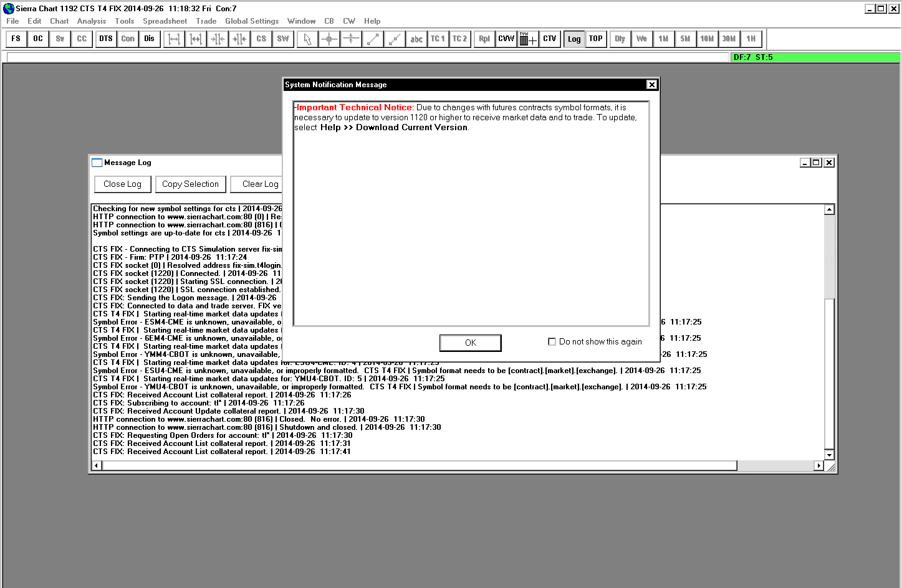Open the Edit menu
Screen dimensions: 902x588
point(34,21)
